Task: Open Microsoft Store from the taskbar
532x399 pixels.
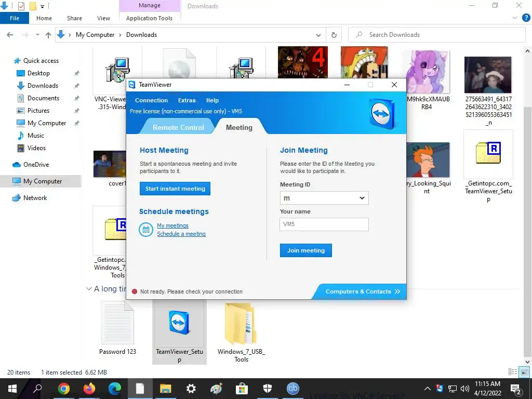Action: tap(242, 389)
